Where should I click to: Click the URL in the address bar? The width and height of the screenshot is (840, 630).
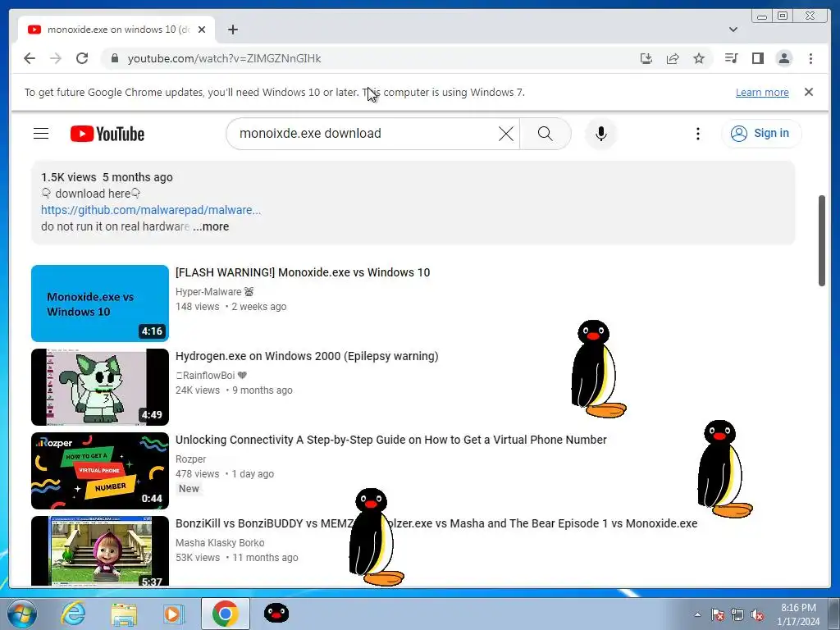pyautogui.click(x=225, y=58)
